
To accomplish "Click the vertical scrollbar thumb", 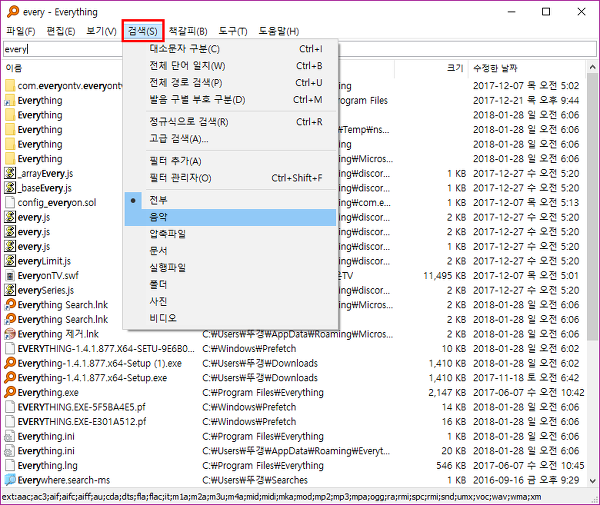I will 592,207.
